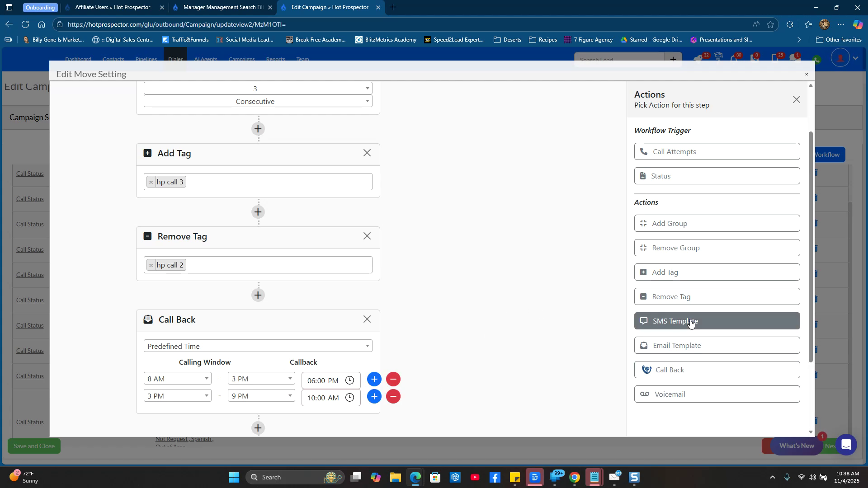
Task: Add row after 8 AM calling window
Action: tap(374, 380)
